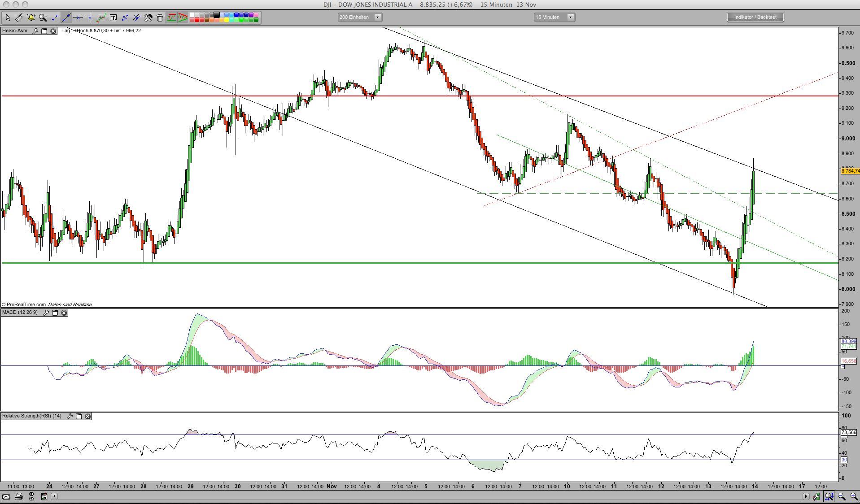Screen dimensions: 860x504
Task: Click the Heikin-Ashi panel label
Action: (15, 31)
